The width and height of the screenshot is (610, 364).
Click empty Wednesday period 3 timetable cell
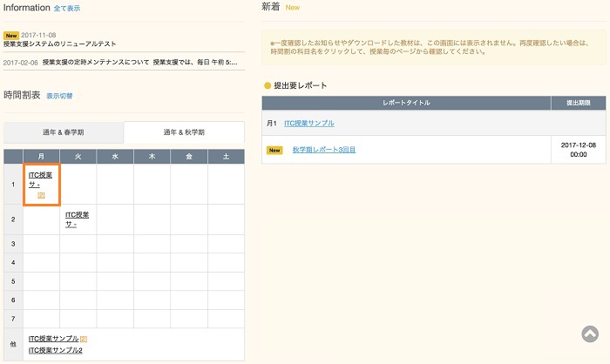coord(114,243)
